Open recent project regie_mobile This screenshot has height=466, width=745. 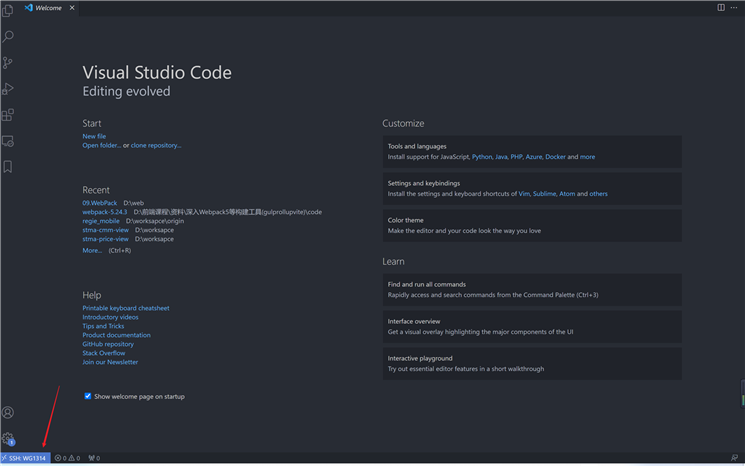click(x=101, y=221)
